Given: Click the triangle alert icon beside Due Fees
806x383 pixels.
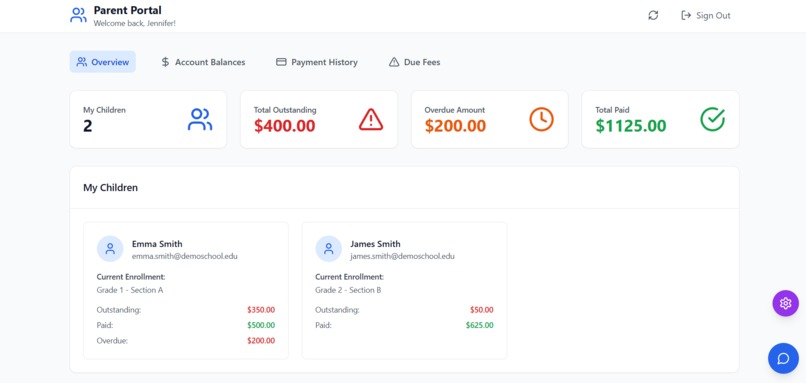Looking at the screenshot, I should coord(394,62).
